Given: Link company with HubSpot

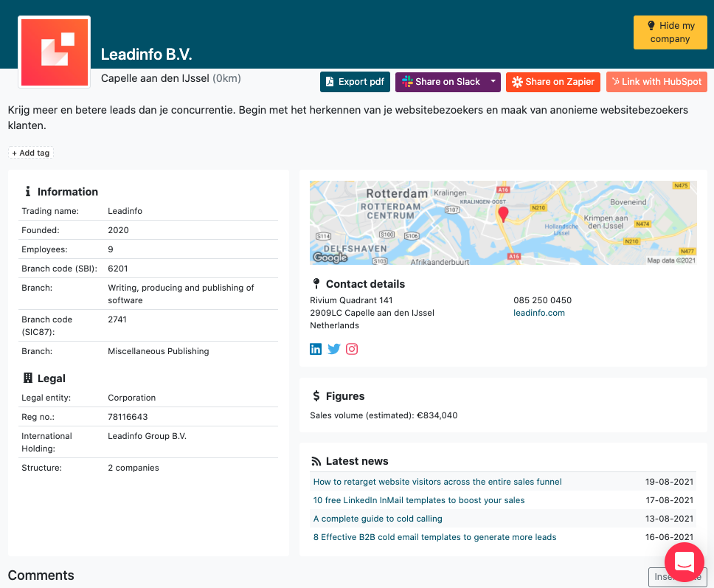Looking at the screenshot, I should tap(656, 82).
